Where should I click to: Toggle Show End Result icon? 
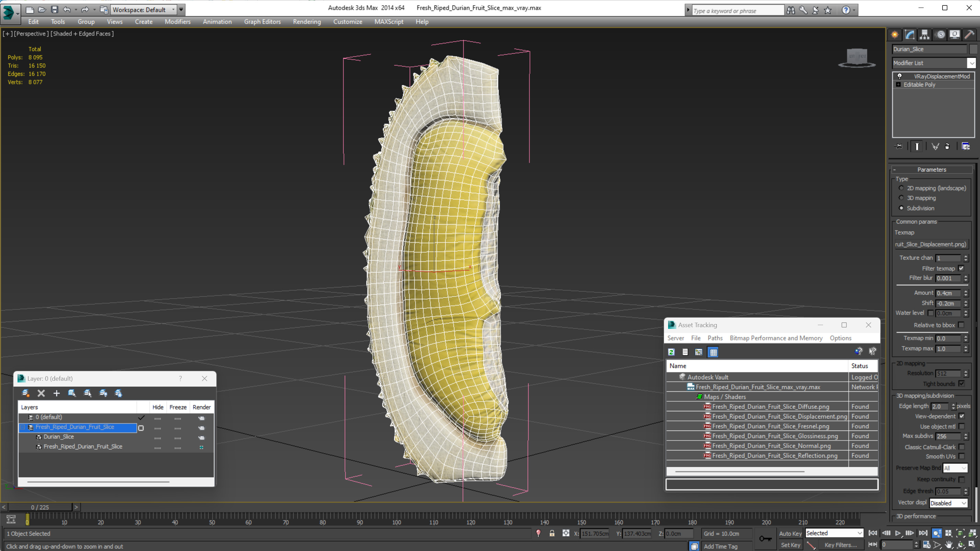pos(917,146)
